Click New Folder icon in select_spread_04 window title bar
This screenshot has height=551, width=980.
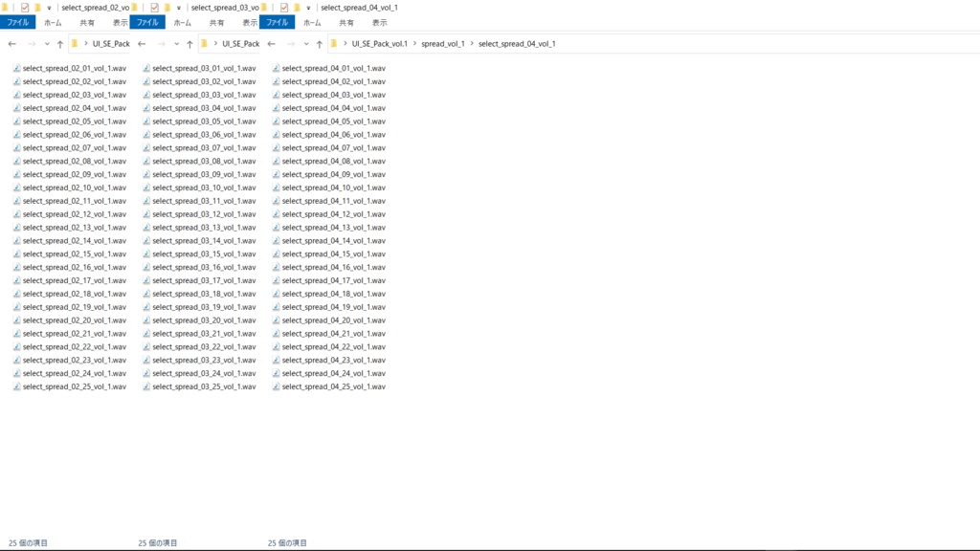click(x=297, y=8)
